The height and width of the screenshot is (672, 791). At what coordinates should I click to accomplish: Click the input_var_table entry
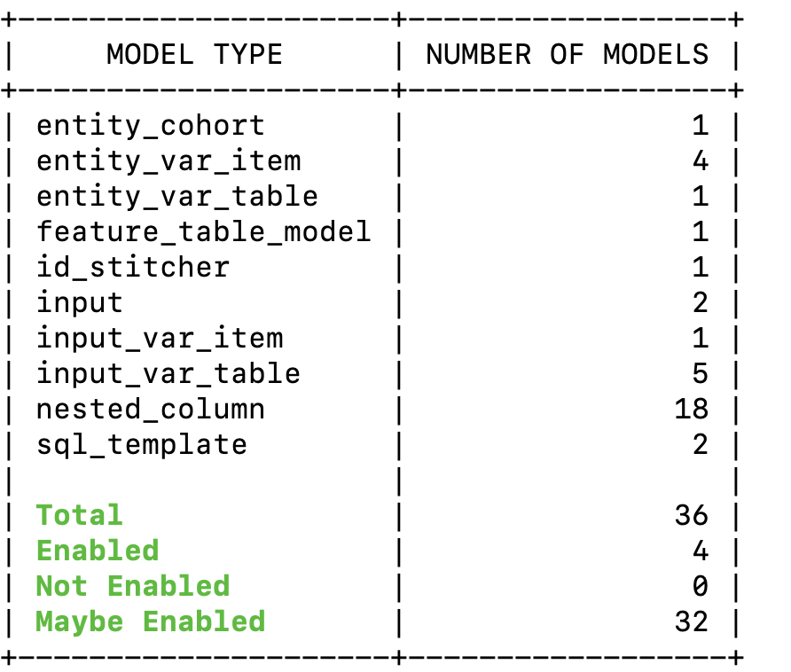[168, 373]
